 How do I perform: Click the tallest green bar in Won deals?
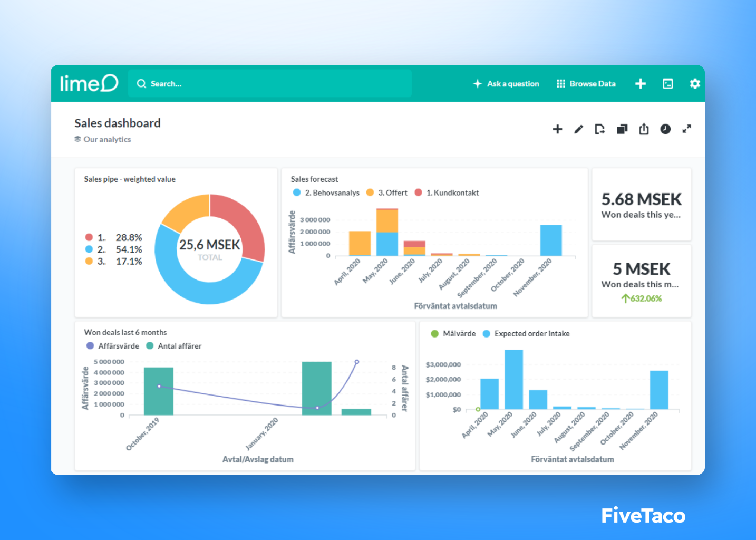coord(317,388)
